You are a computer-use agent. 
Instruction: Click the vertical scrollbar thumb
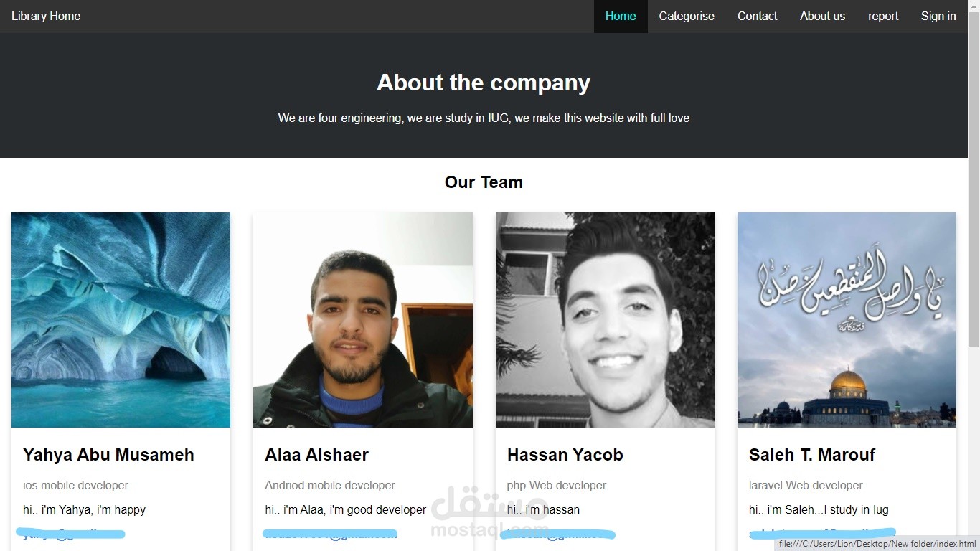click(974, 179)
